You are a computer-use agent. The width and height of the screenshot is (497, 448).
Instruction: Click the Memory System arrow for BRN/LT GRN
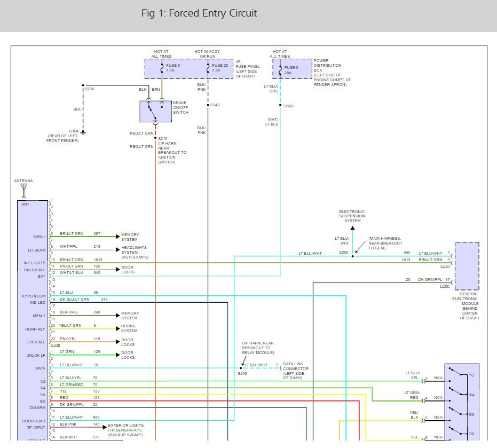[118, 237]
